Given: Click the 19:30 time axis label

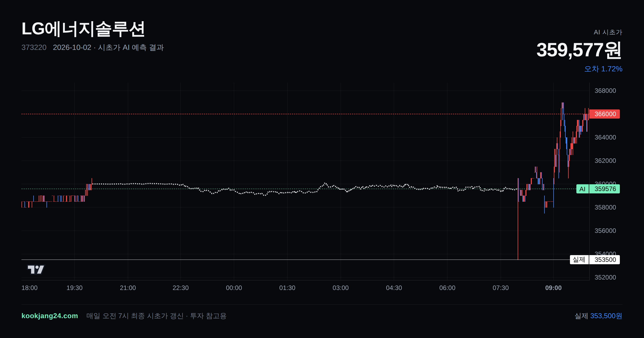Looking at the screenshot, I should (x=75, y=288).
